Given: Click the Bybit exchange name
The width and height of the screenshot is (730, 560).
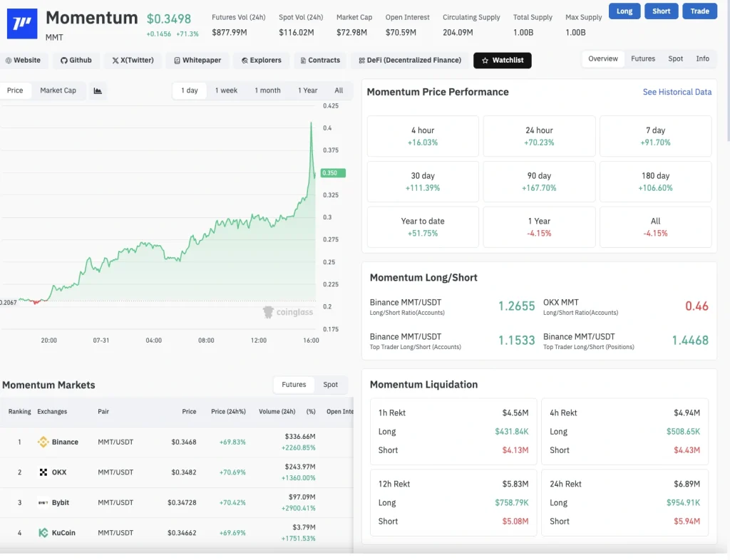Looking at the screenshot, I should pyautogui.click(x=61, y=502).
